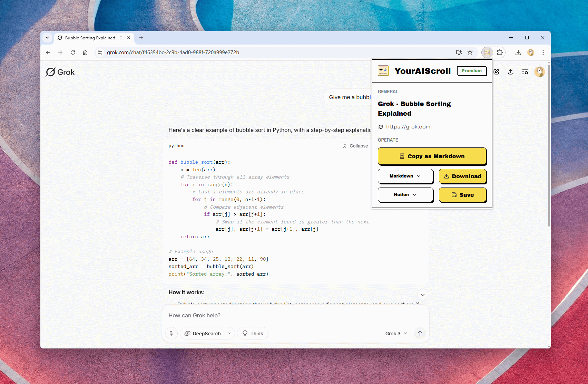Open the Chrome three-dot menu
This screenshot has height=384, width=588.
tap(543, 52)
